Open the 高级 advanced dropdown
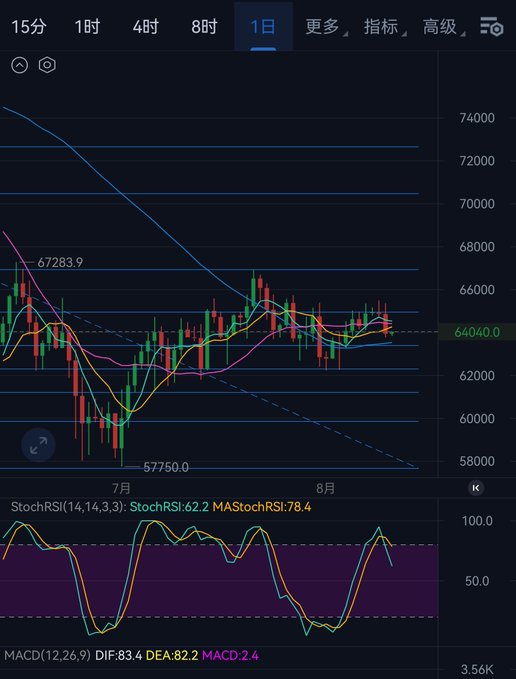Viewport: 516px width, 679px height. coord(443,27)
